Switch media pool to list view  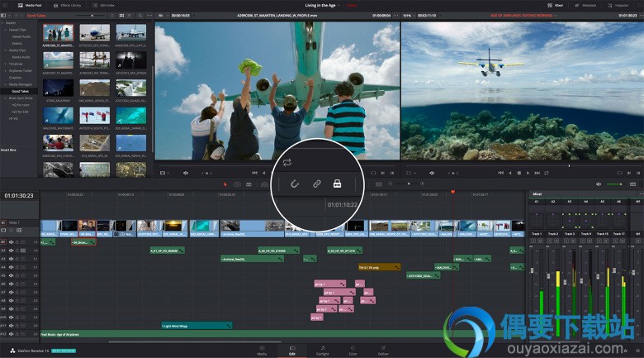click(x=129, y=15)
